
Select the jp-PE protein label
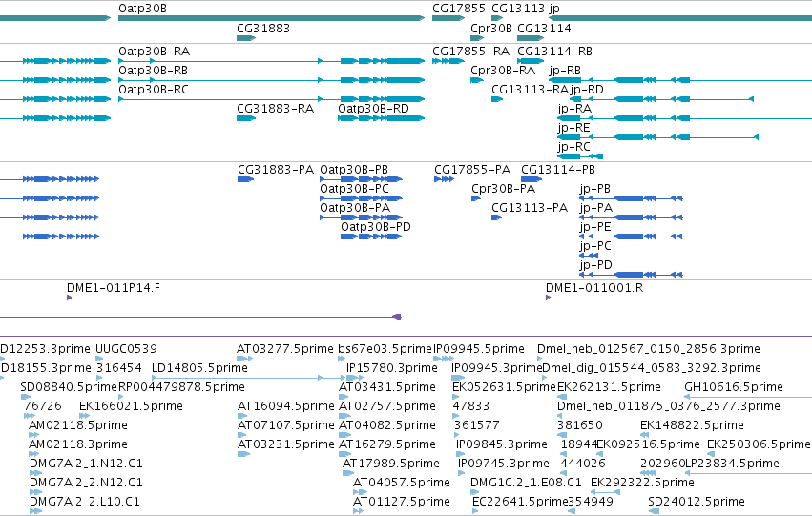595,228
